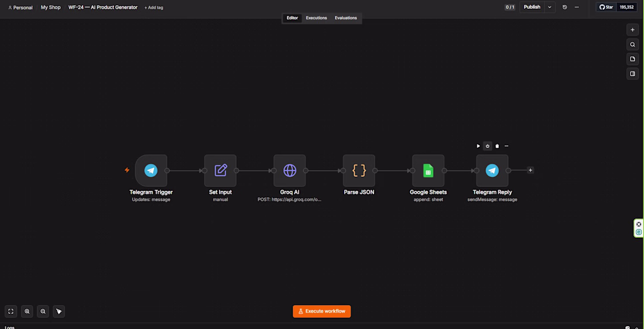Switch to the Editor tab
The image size is (644, 329).
coord(292,18)
